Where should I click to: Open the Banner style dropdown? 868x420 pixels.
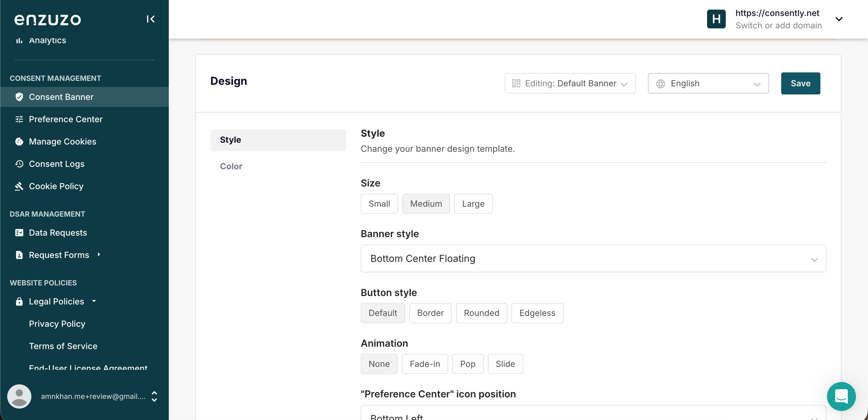tap(593, 259)
